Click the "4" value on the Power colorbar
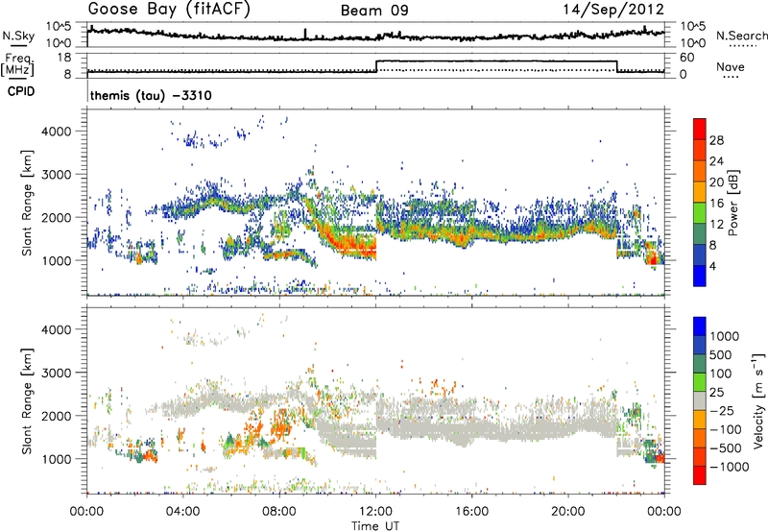Image resolution: width=768 pixels, height=532 pixels. (713, 266)
